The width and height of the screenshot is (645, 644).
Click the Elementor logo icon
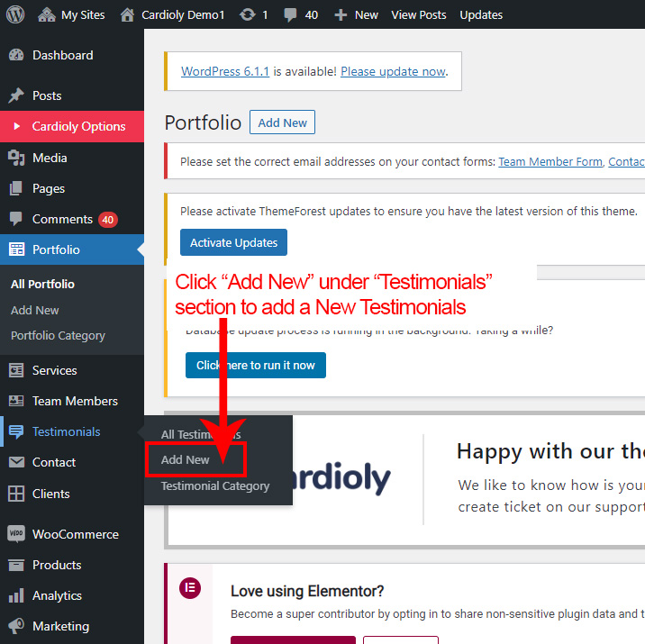point(190,589)
